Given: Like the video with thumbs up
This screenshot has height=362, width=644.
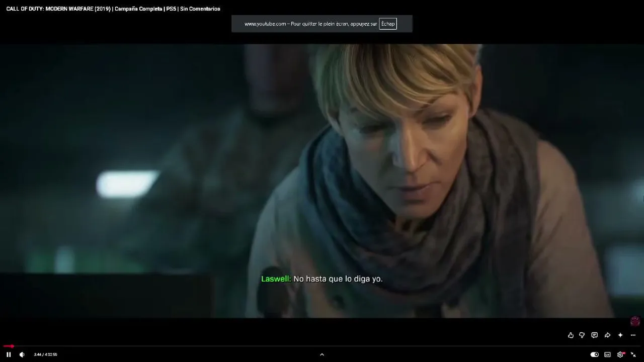Looking at the screenshot, I should pyautogui.click(x=571, y=335).
